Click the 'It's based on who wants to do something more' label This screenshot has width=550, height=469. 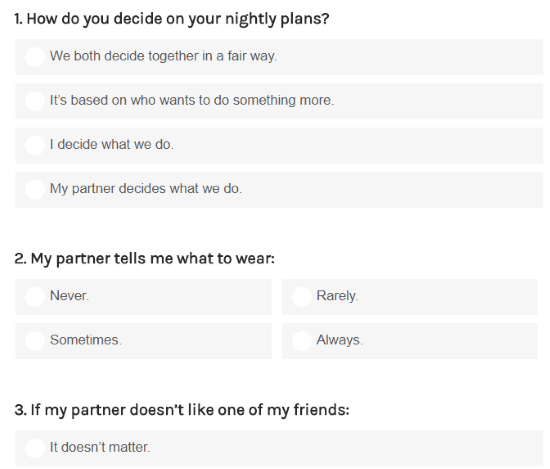click(192, 100)
